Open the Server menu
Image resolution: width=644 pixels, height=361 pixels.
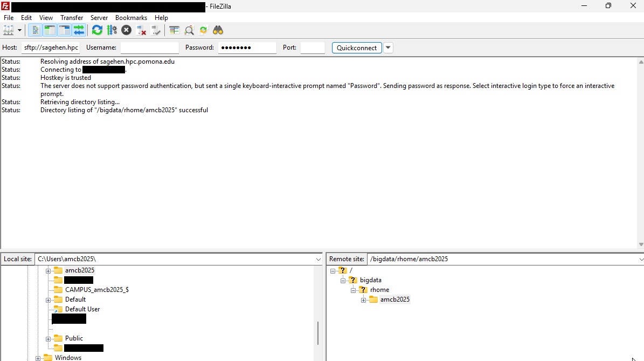click(99, 18)
